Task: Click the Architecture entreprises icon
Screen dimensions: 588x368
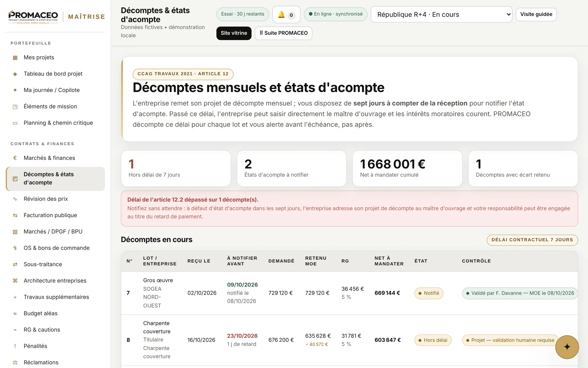Action: coord(15,281)
